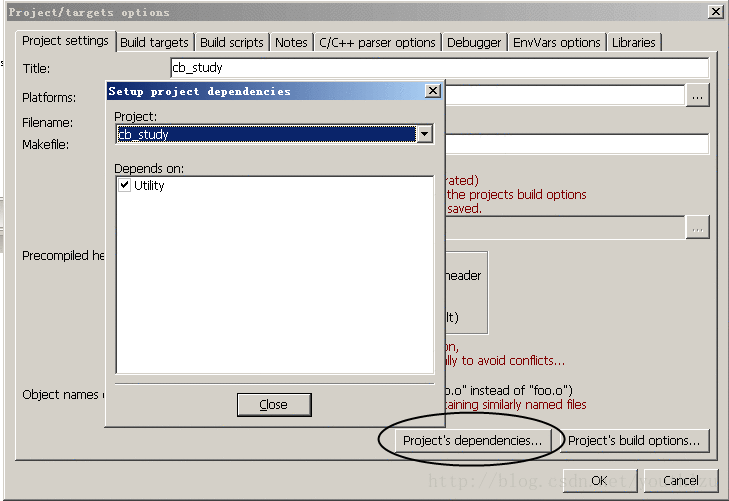Expand the Project dropdown arrow
729x501 pixels.
424,134
